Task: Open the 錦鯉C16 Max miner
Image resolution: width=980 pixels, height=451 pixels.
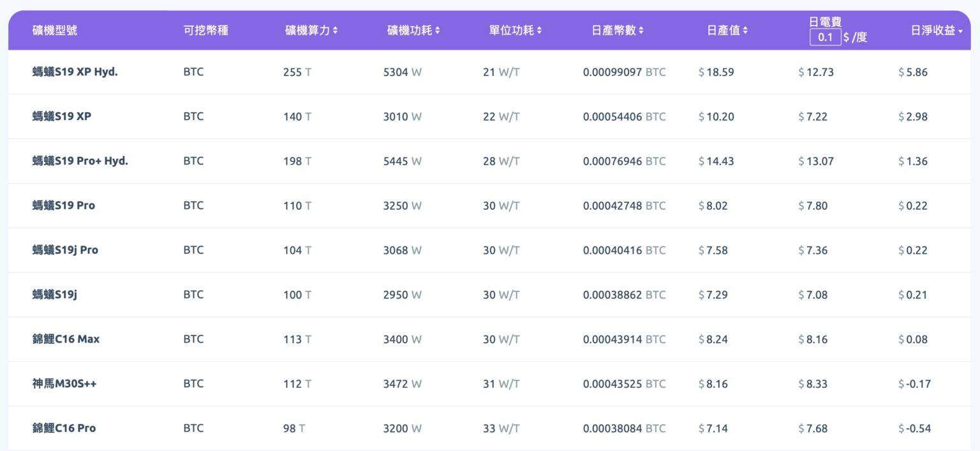Action: tap(66, 339)
